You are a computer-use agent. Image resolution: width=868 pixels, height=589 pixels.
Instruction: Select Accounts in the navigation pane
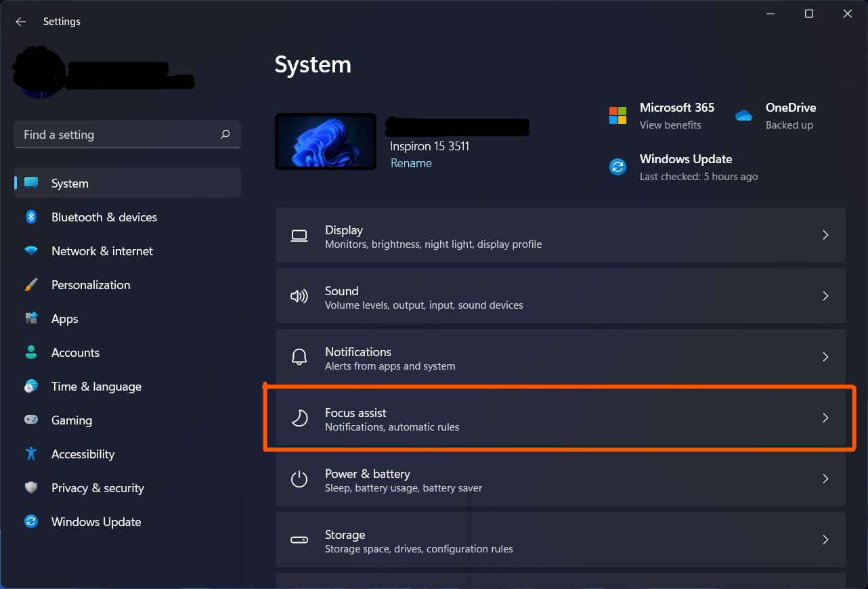click(75, 352)
